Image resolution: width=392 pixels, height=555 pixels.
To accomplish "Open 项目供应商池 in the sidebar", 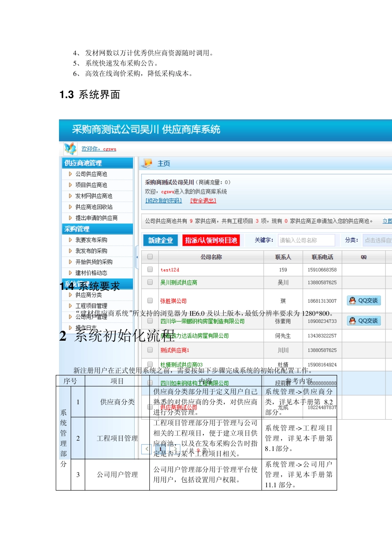I will 91,185.
